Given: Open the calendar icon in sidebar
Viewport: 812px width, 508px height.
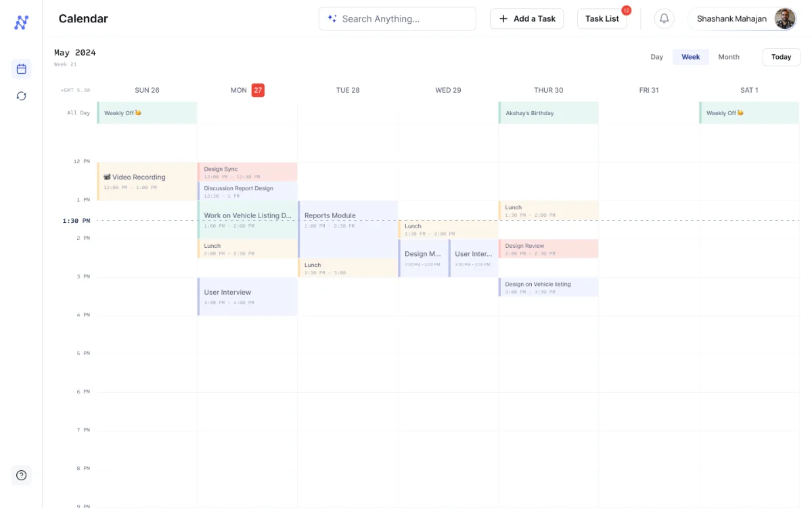Looking at the screenshot, I should point(21,68).
